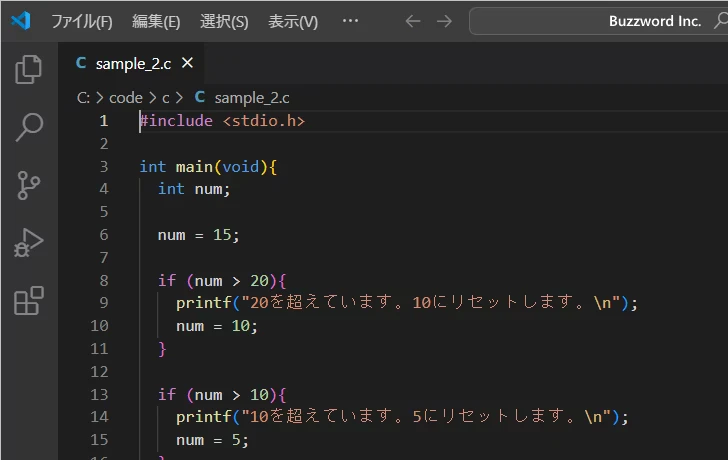Click line number 10 in the gutter
This screenshot has width=728, height=460.
pyautogui.click(x=99, y=326)
